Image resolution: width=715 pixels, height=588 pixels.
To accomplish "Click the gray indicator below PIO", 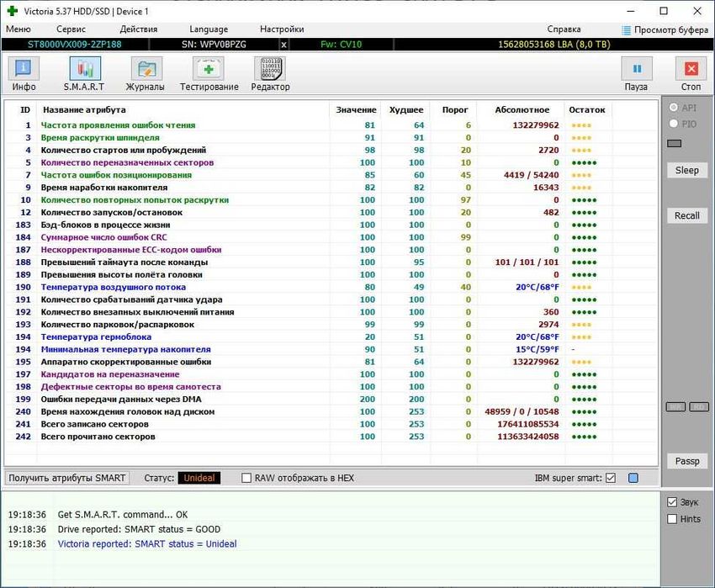I will click(x=674, y=143).
